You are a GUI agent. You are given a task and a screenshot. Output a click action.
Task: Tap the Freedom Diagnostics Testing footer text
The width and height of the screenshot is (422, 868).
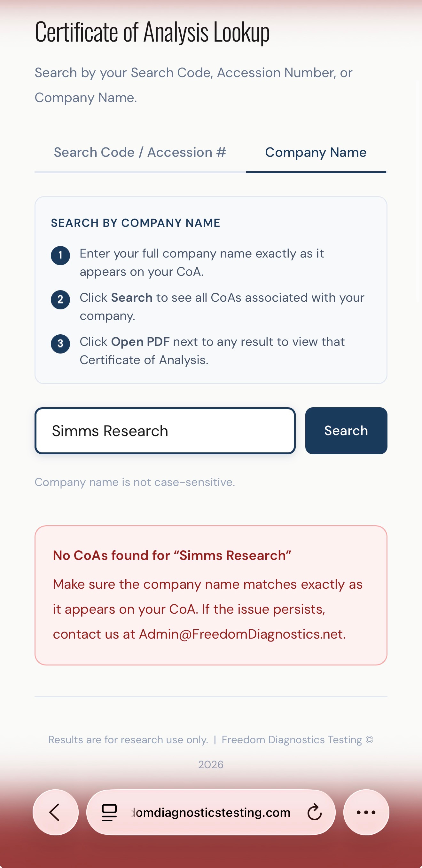(x=292, y=740)
